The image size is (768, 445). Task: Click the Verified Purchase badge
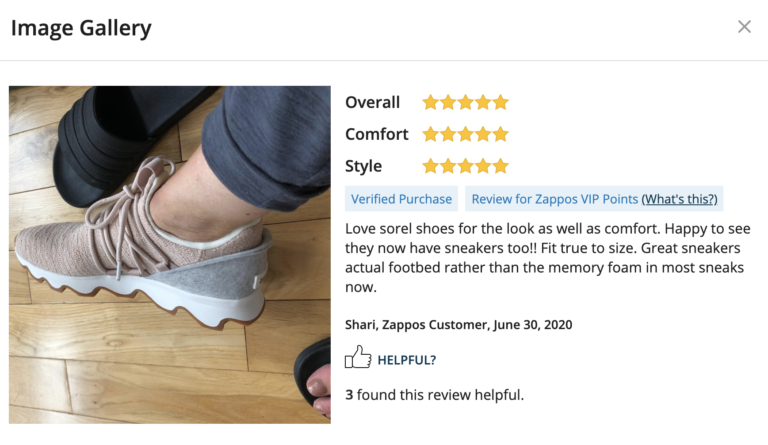pos(401,199)
